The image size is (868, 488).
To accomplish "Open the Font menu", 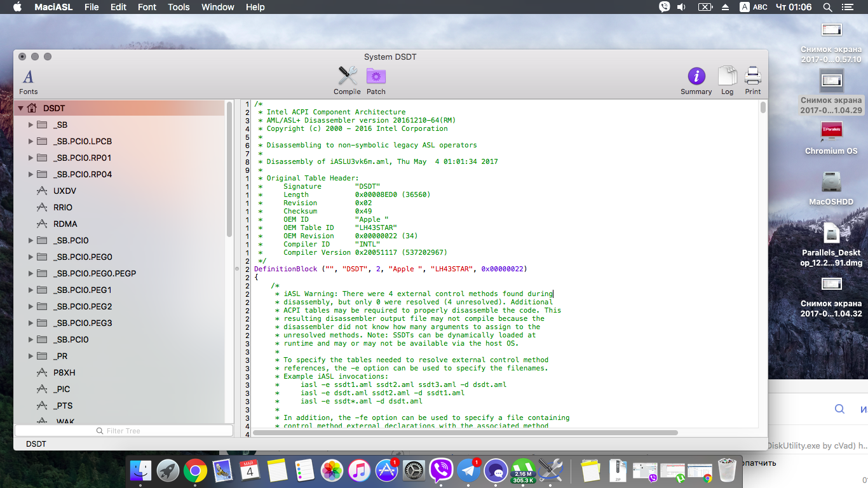I will click(147, 7).
